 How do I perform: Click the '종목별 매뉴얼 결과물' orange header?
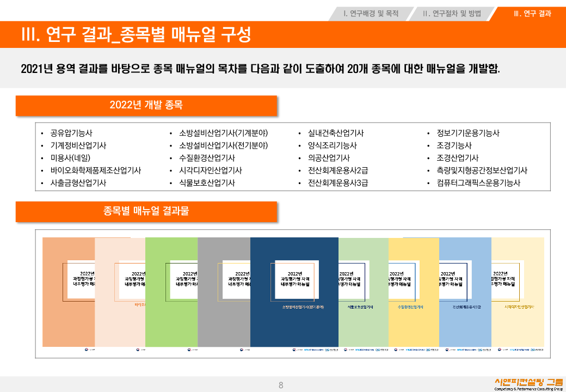coord(146,212)
